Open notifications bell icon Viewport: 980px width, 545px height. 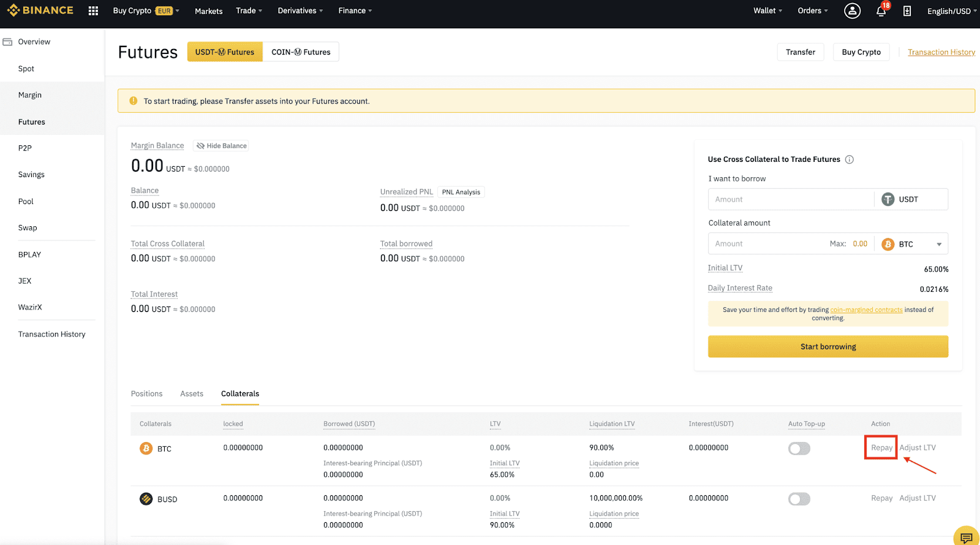881,11
